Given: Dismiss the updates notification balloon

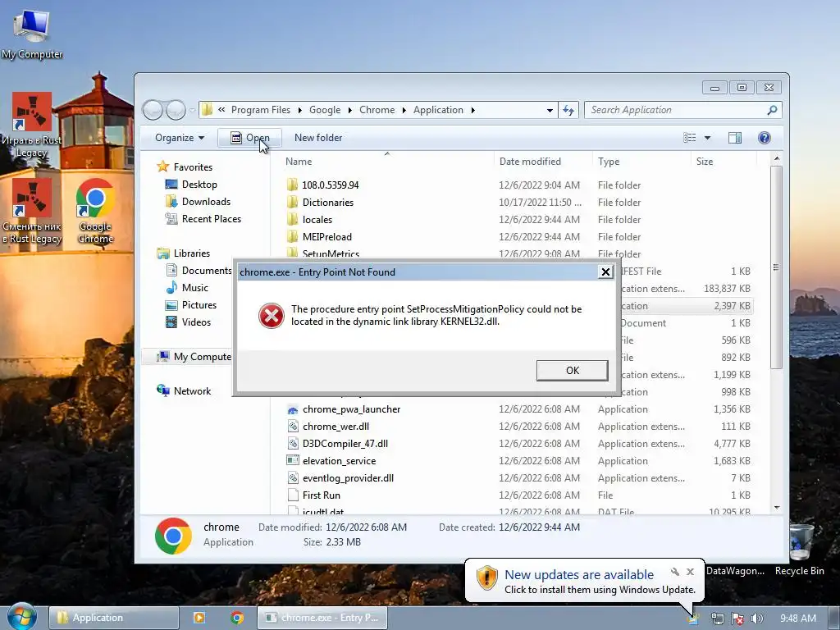Looking at the screenshot, I should 690,572.
